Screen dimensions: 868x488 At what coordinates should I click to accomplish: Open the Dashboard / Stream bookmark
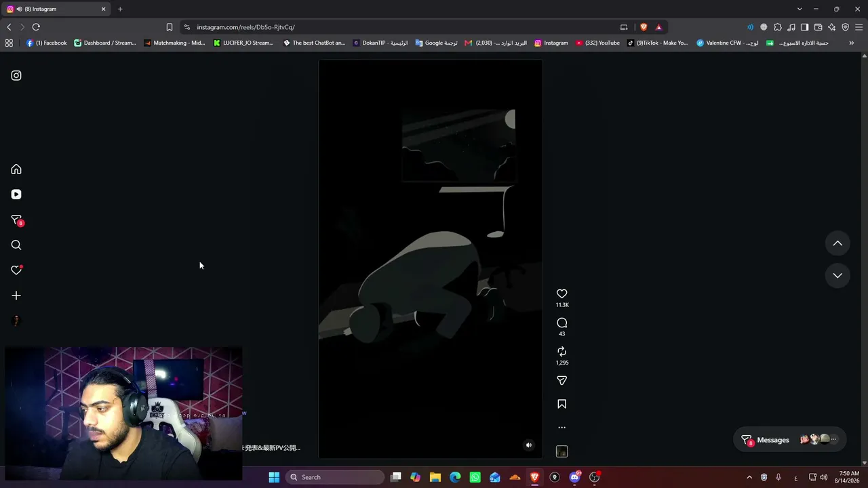pos(105,43)
